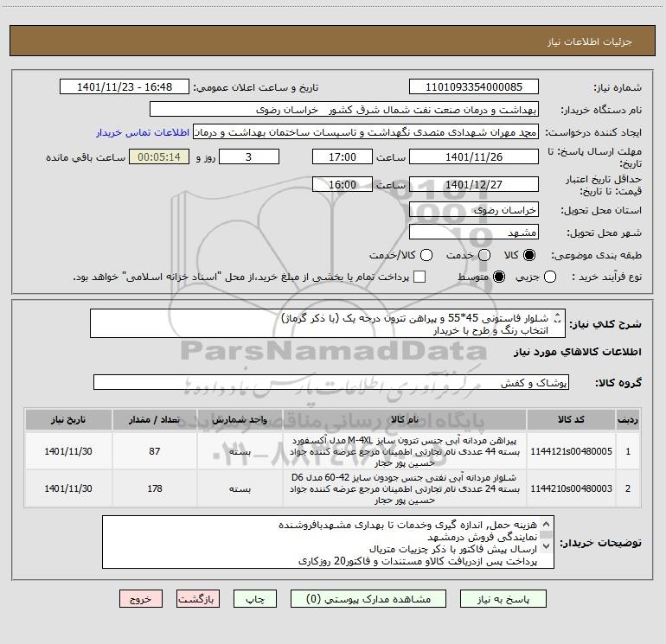Click the remaining days field showing 3
This screenshot has height=644, width=666.
[x=249, y=156]
